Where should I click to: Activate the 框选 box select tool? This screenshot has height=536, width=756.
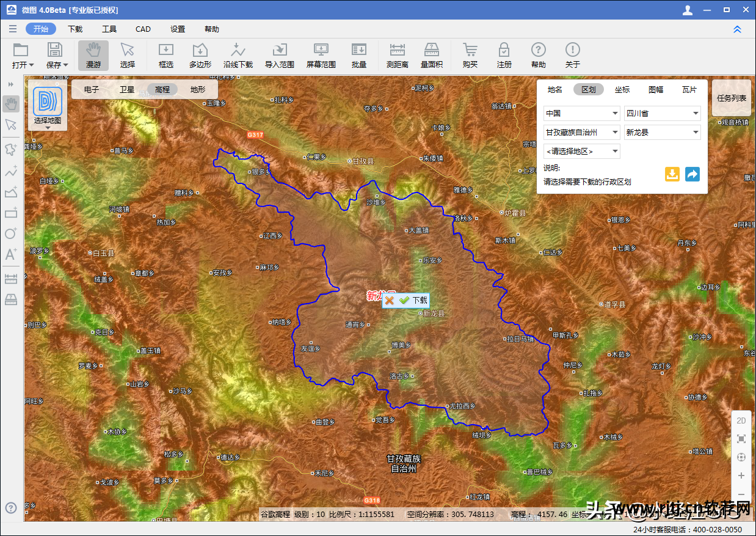[166, 56]
